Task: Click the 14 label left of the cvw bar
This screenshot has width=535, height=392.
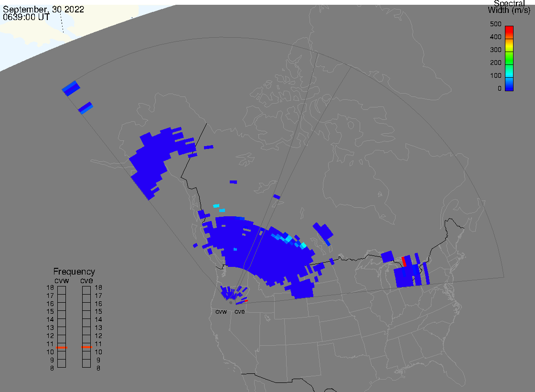Action: pos(50,320)
